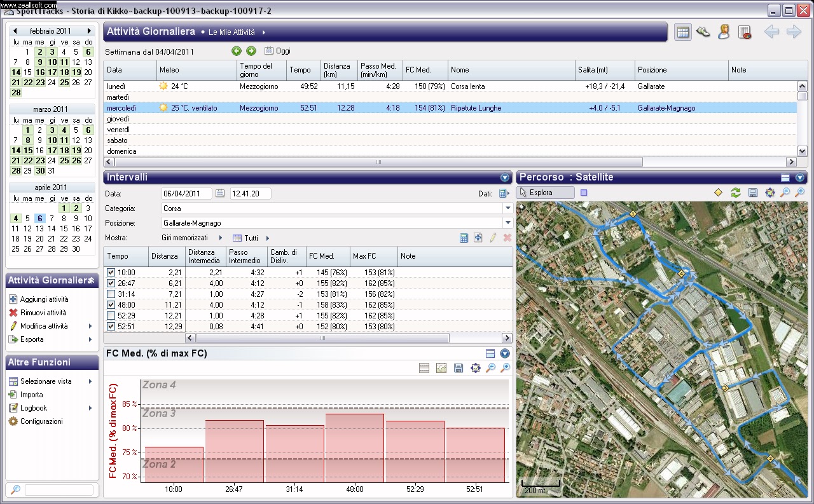Check the 52:29 lap checkbox
This screenshot has height=504, width=814.
point(111,315)
